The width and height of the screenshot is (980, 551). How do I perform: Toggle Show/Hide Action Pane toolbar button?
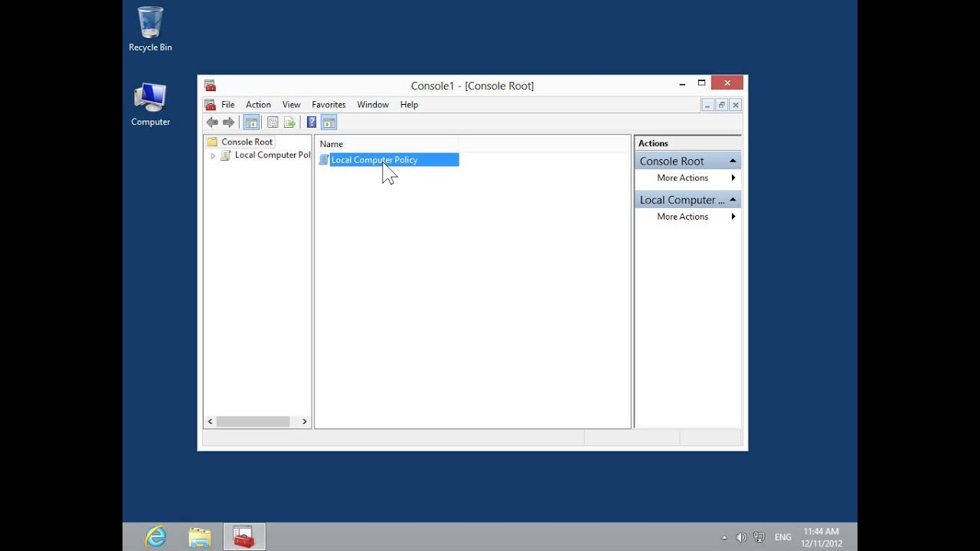[329, 122]
